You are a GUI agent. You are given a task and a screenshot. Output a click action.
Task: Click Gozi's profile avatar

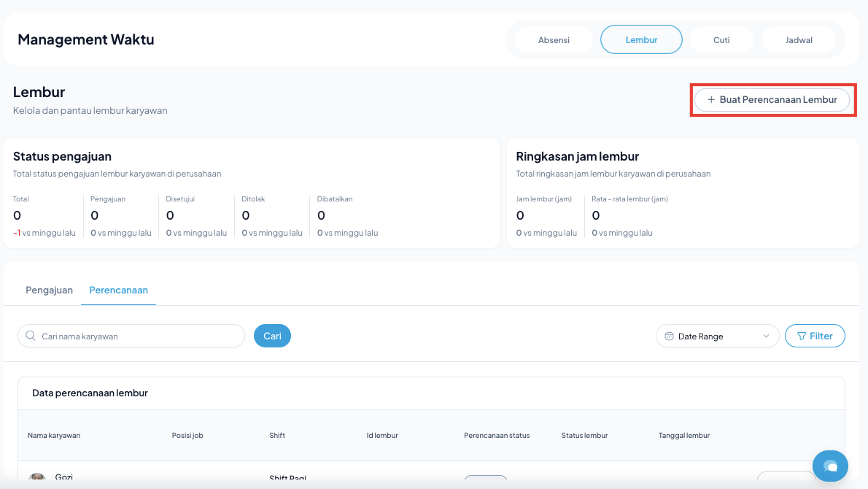37,479
